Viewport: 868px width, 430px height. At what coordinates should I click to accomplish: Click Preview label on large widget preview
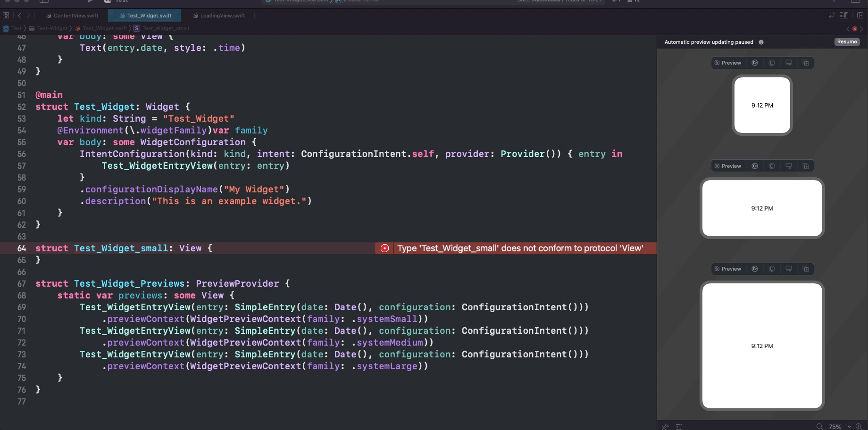[727, 269]
